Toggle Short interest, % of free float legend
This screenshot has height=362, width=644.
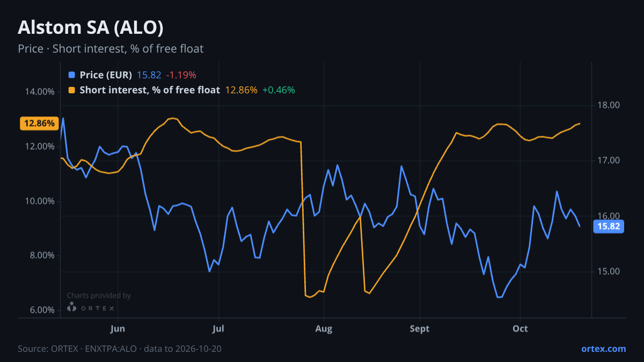[150, 90]
